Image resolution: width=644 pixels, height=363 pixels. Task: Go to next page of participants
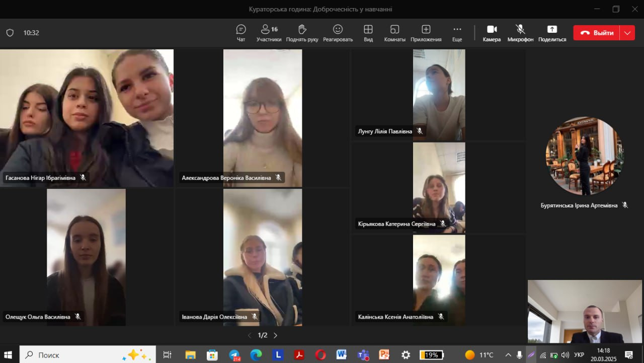click(x=275, y=335)
